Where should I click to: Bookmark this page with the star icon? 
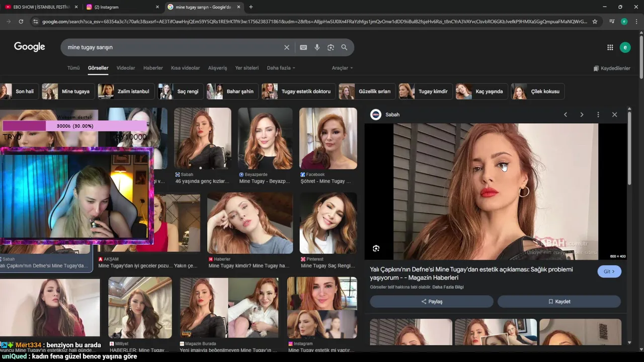(595, 22)
